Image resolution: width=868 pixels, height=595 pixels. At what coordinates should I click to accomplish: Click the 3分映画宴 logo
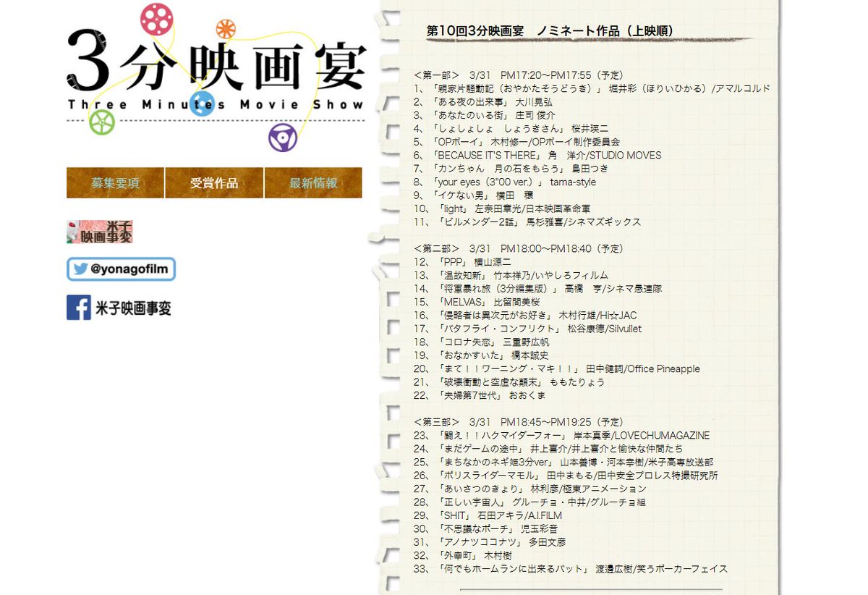click(x=217, y=58)
